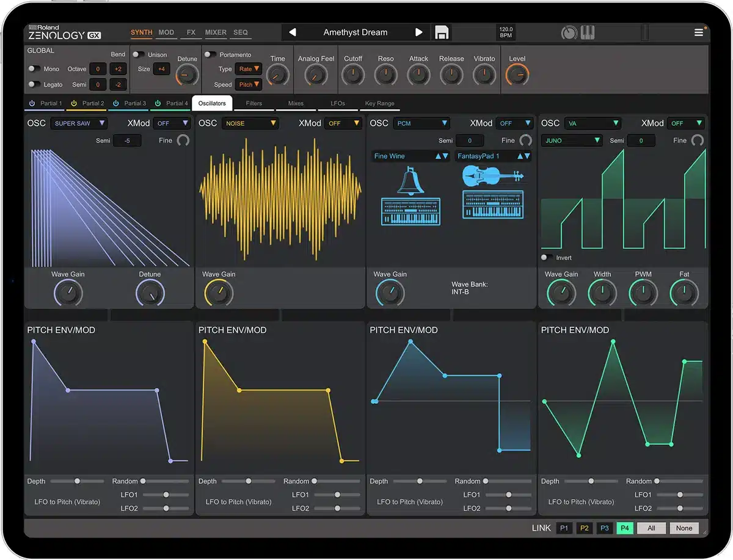
Task: Click the 120.0 BPM tempo display
Action: pyautogui.click(x=506, y=32)
